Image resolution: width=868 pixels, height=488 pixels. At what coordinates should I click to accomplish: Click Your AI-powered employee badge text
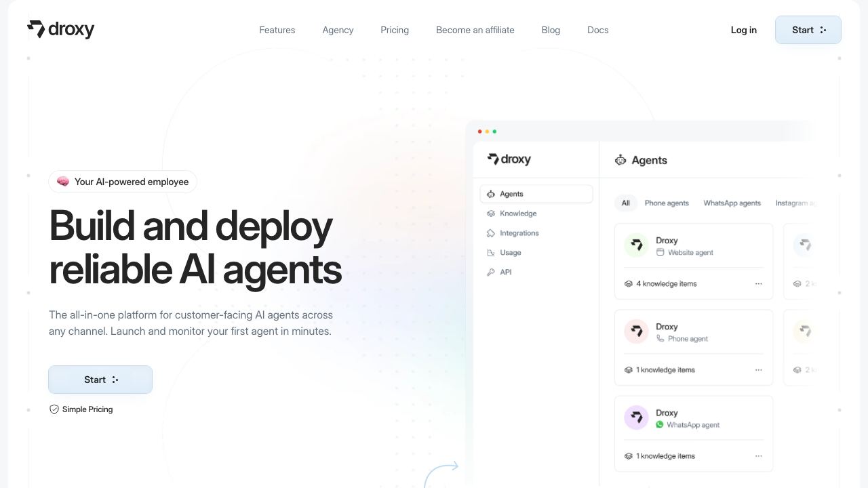132,182
